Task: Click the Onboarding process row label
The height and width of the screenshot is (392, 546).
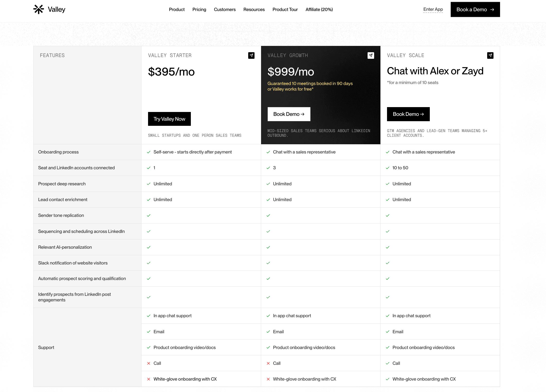Action: point(58,152)
